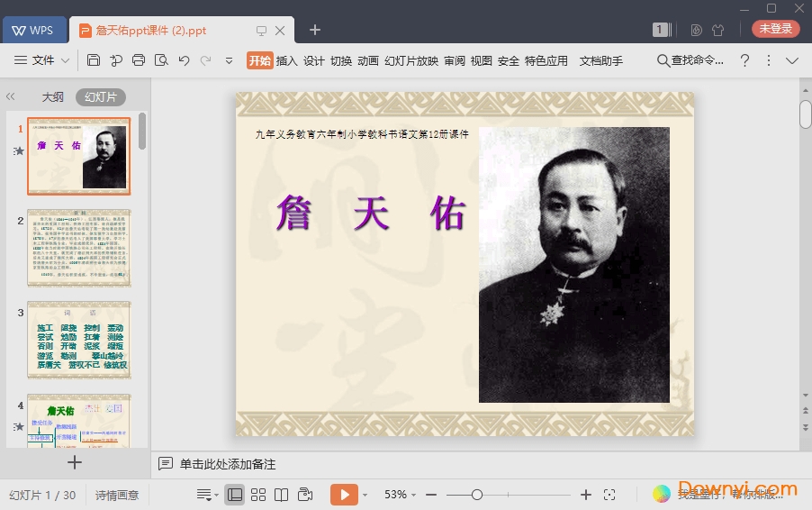Switch to Reading view icon
Image resolution: width=812 pixels, height=510 pixels.
281,495
